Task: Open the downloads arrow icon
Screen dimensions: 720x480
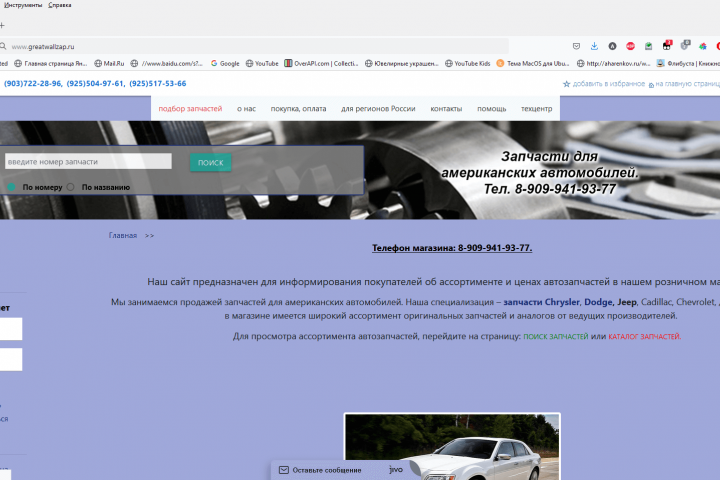Action: tap(594, 46)
